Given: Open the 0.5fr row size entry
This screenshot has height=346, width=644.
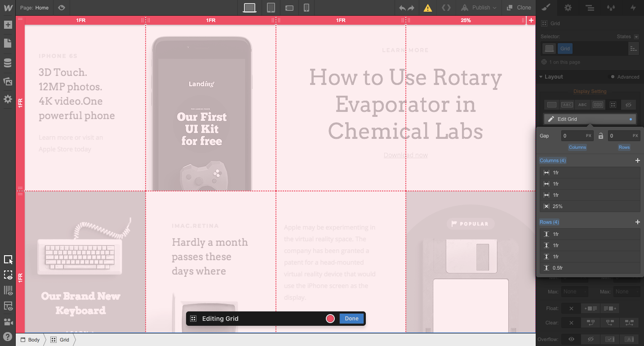Looking at the screenshot, I should coord(590,268).
